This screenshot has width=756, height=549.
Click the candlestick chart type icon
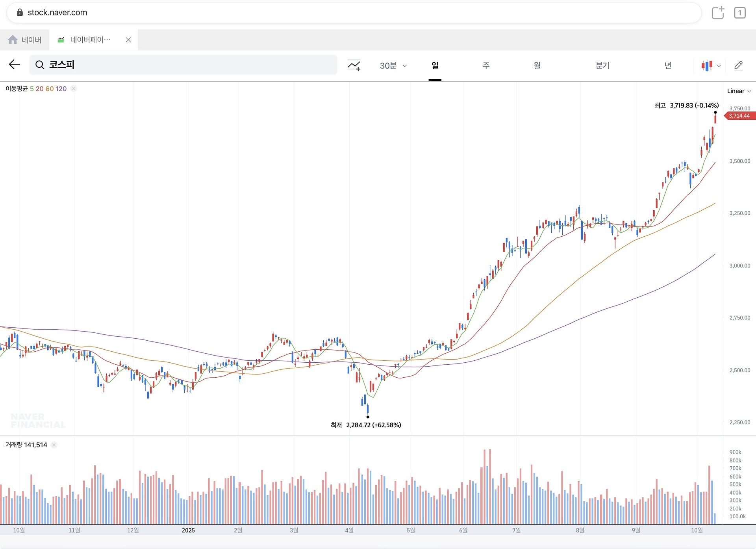(x=707, y=65)
